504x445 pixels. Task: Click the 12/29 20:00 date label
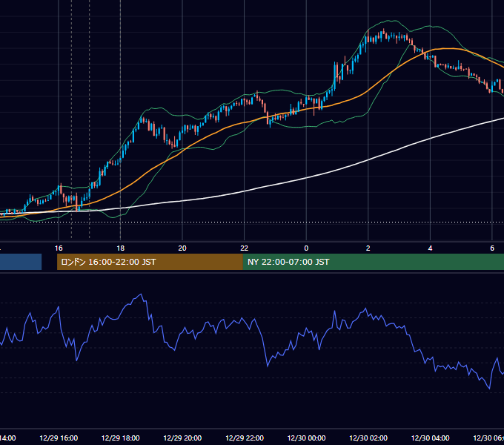[x=182, y=438]
